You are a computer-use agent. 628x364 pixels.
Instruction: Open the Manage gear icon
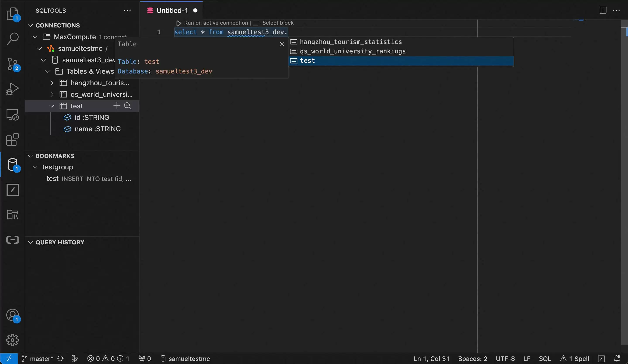(12, 340)
